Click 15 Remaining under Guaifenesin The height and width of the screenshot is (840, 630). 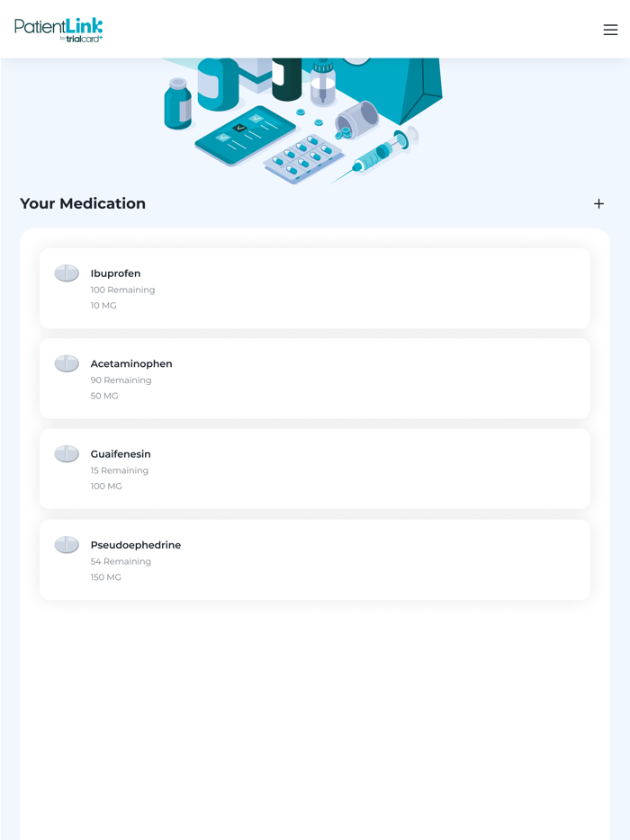[x=117, y=470]
